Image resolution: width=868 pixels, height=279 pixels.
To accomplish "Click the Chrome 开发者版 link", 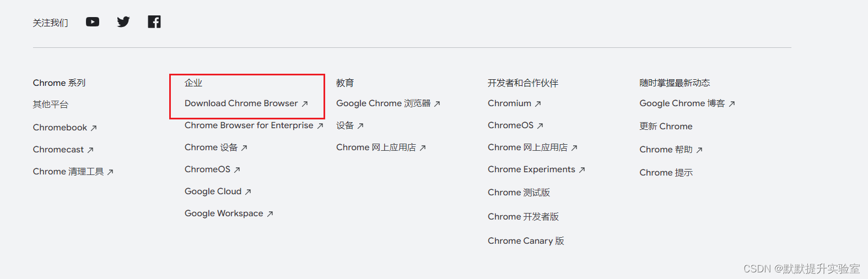I will pyautogui.click(x=524, y=217).
